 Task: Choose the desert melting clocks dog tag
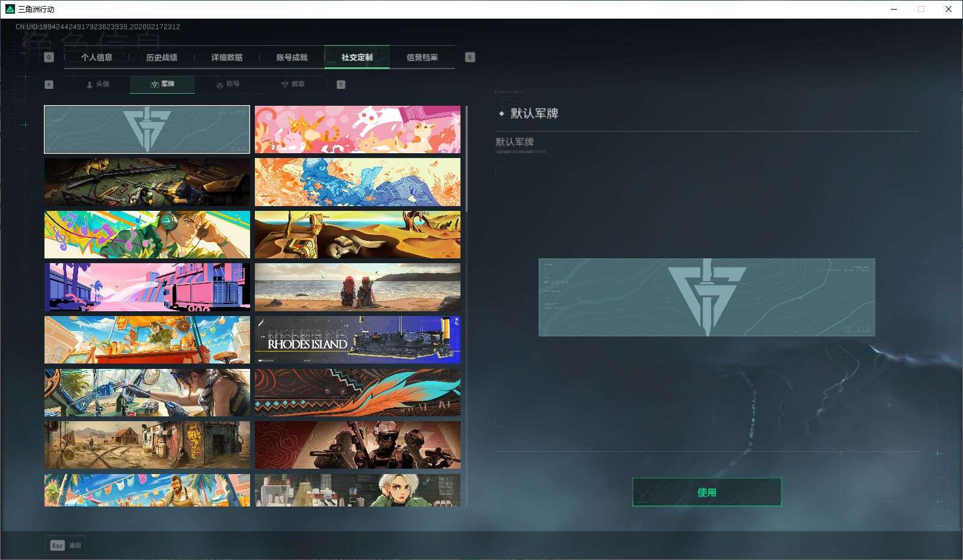(x=358, y=234)
